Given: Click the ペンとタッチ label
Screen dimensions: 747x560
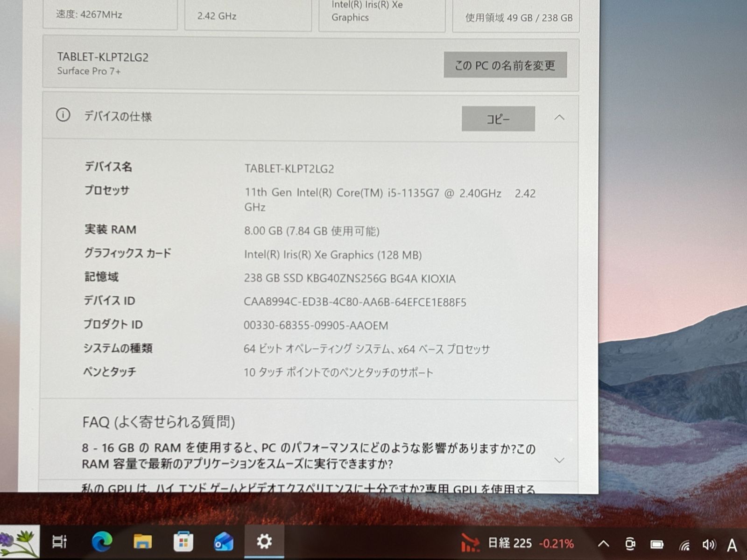Looking at the screenshot, I should pos(110,372).
